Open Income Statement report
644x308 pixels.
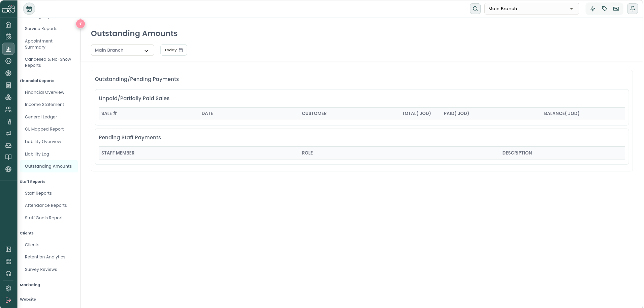pos(44,105)
